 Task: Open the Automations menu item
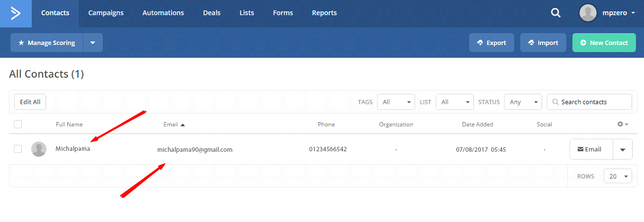pyautogui.click(x=163, y=13)
